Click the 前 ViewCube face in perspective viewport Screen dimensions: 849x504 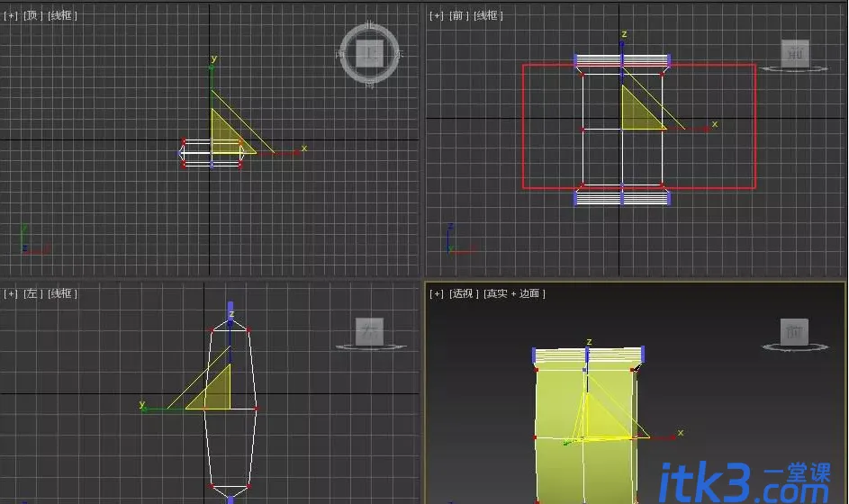pyautogui.click(x=794, y=331)
